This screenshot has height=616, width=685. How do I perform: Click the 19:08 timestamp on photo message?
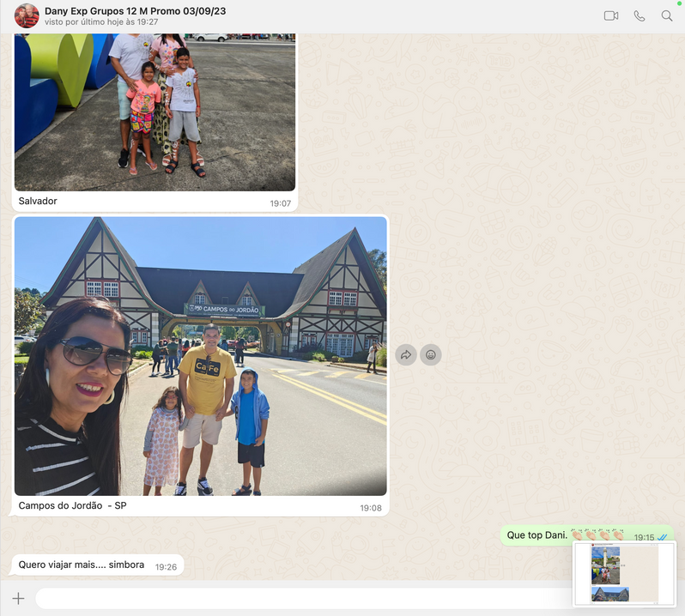pos(371,508)
